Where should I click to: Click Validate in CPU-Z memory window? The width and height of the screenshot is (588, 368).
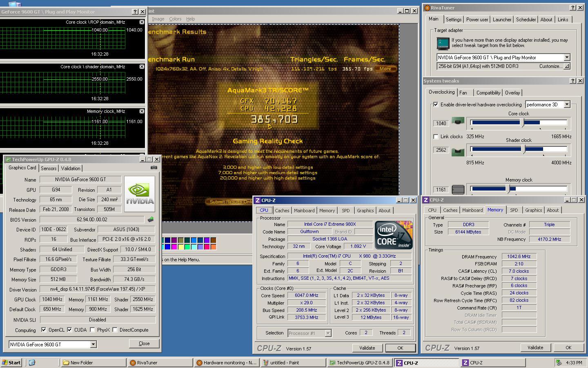(x=535, y=348)
